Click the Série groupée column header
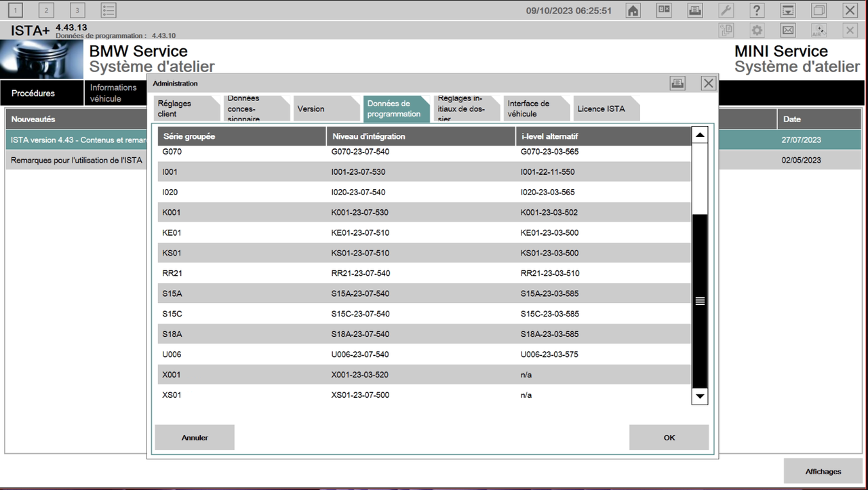Screen dimensions: 868x490 242,136
